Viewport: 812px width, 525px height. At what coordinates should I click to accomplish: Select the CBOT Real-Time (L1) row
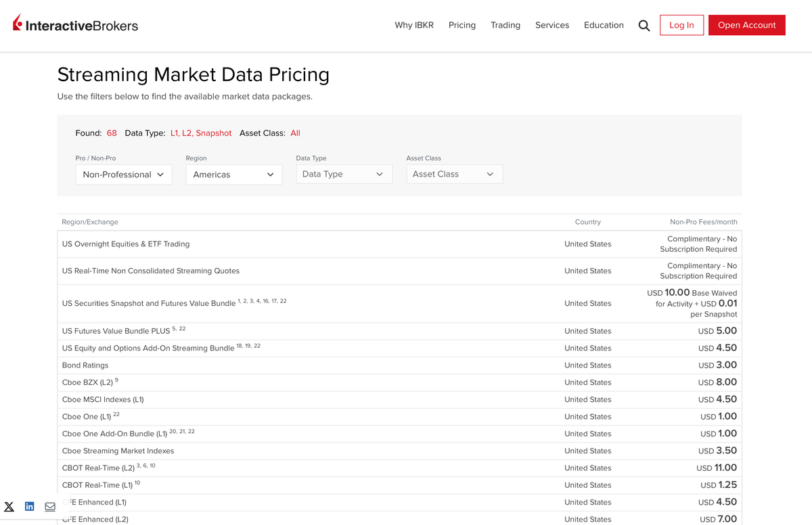pos(399,485)
